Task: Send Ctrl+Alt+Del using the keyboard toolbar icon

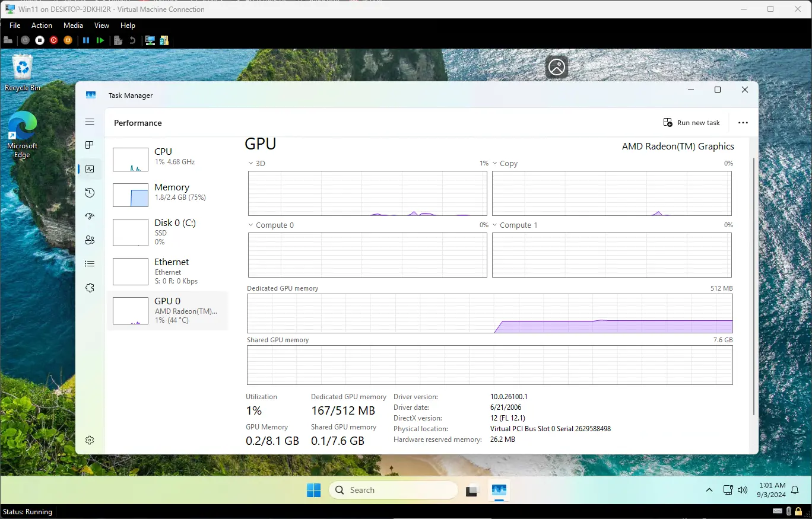Action: coord(8,40)
